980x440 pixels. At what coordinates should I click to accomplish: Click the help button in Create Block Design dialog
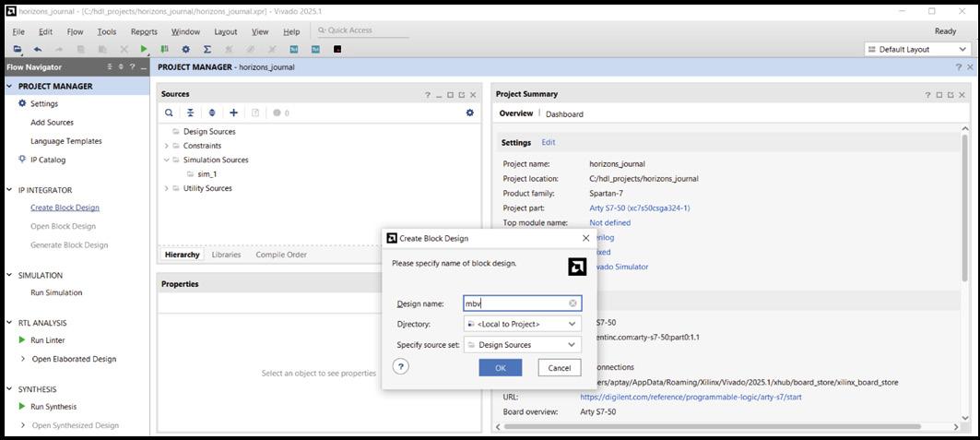click(401, 367)
